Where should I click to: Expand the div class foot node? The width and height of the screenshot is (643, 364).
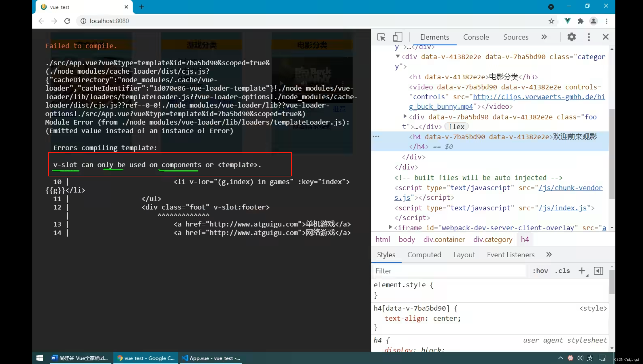[405, 116]
